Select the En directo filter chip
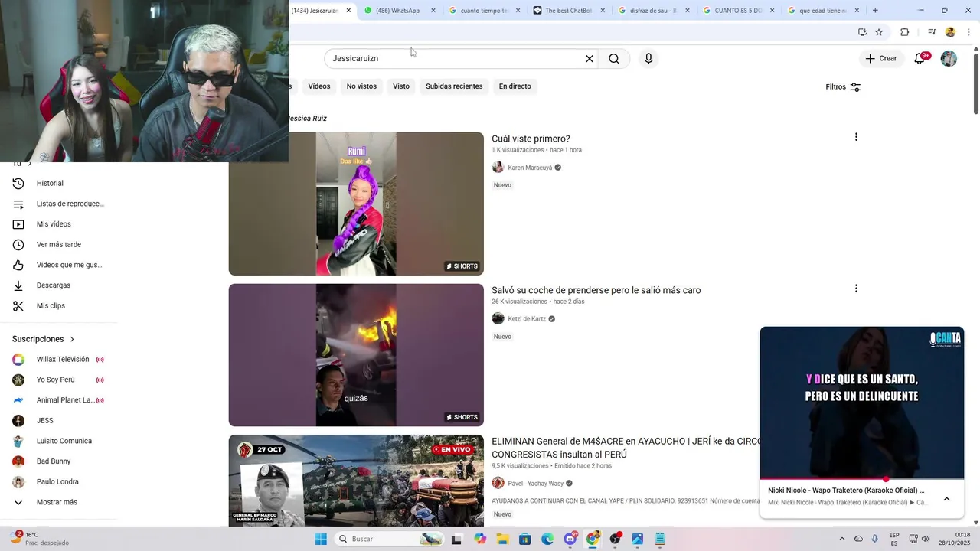This screenshot has height=551, width=980. pos(514,86)
